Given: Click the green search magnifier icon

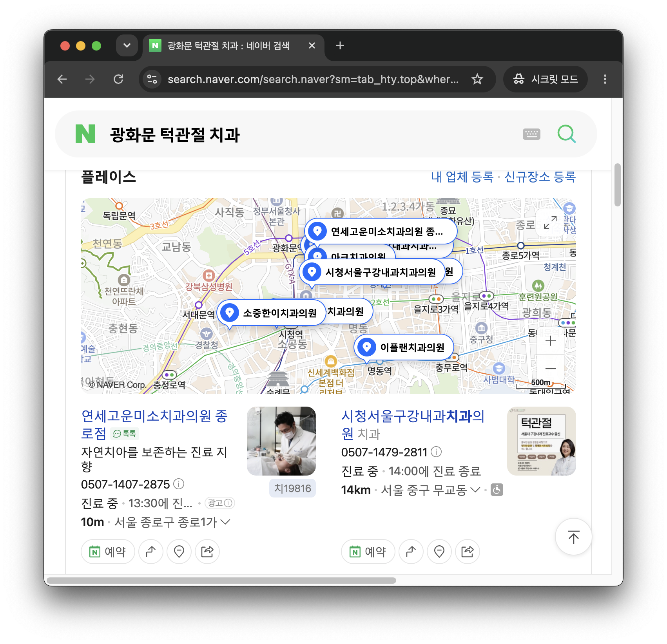Looking at the screenshot, I should tap(566, 134).
